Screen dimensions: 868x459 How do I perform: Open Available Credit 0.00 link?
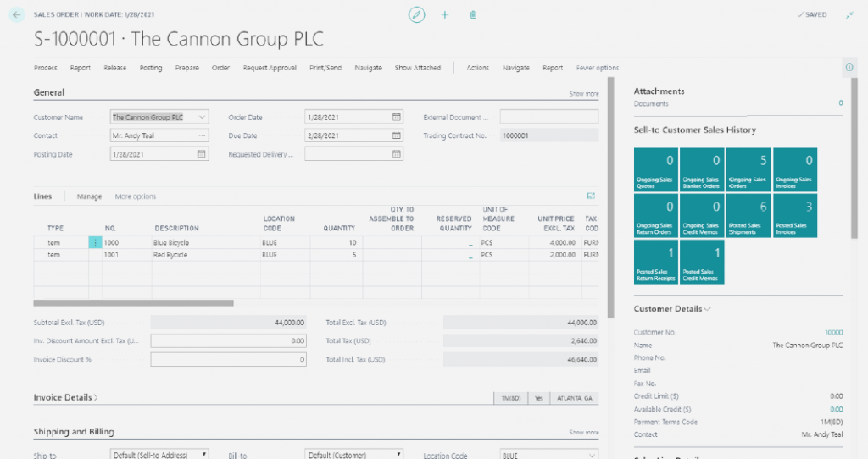point(837,409)
